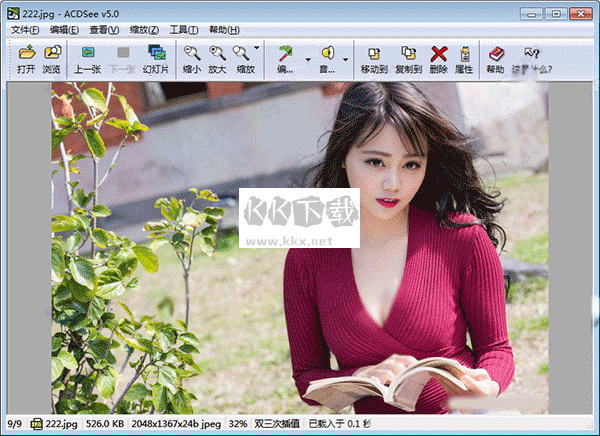The image size is (600, 436).
Task: Expand the 缩放 zoom dropdown arrow
Action: (258, 48)
